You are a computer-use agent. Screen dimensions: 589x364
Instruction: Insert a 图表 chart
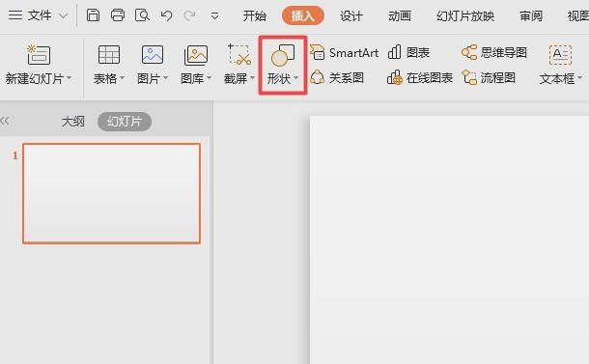pyautogui.click(x=408, y=52)
